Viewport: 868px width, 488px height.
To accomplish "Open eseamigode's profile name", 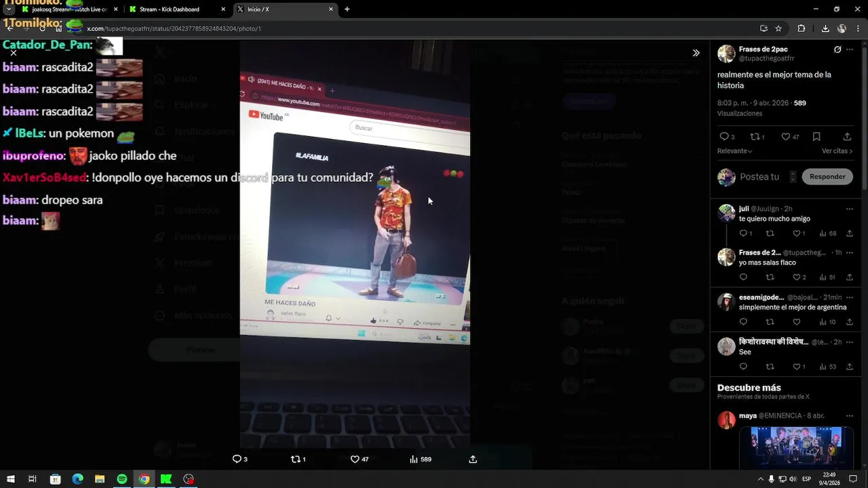I will [x=761, y=298].
